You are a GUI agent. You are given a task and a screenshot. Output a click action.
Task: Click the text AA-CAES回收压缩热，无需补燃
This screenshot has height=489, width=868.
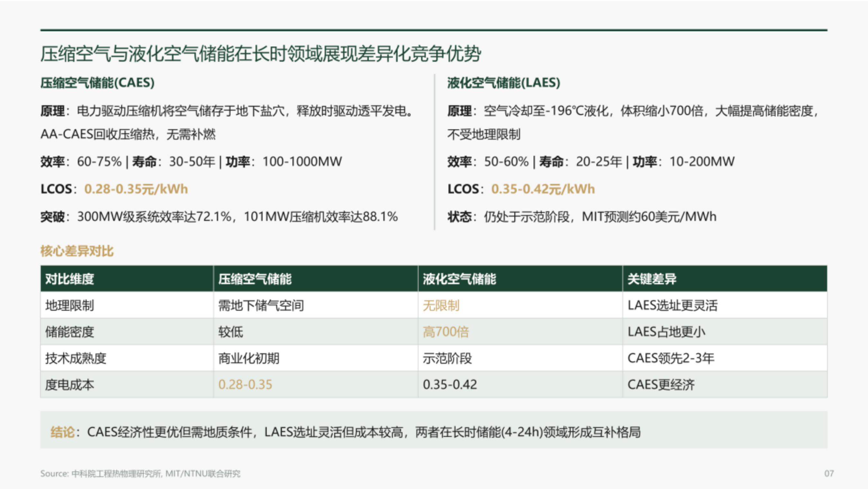128,134
